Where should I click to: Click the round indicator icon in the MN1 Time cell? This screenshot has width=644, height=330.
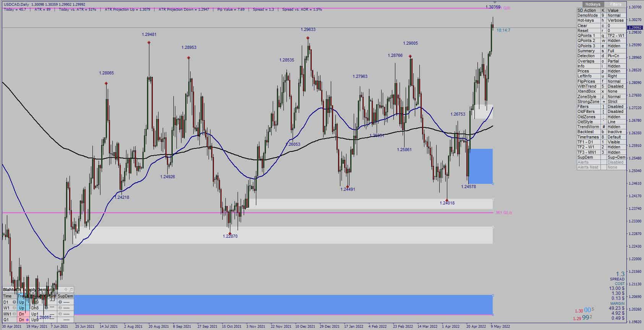click(x=14, y=314)
